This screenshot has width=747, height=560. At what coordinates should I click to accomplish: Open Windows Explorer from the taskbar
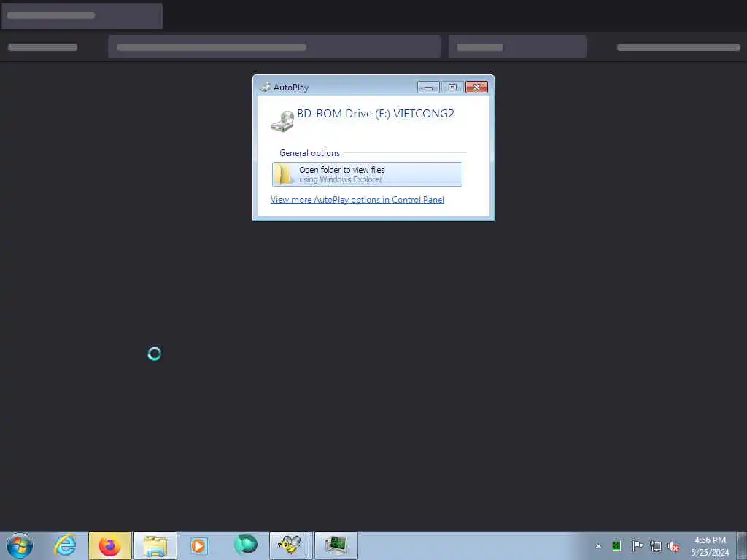coord(155,545)
